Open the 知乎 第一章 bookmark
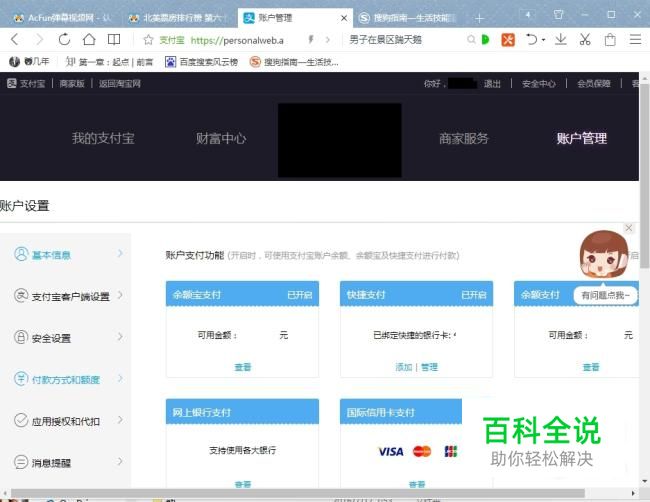Screen dimensions: 650x502 click(109, 62)
